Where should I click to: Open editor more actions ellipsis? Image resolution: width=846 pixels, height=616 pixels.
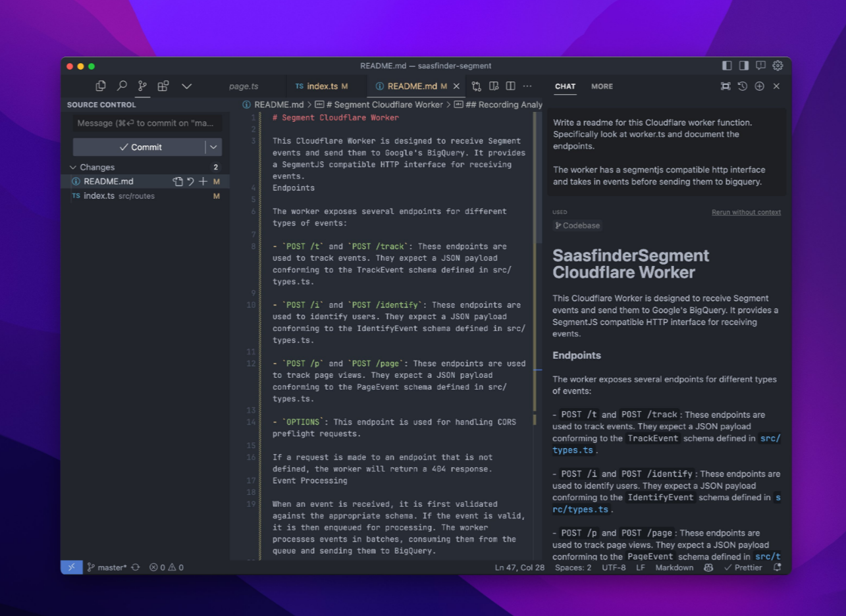pyautogui.click(x=527, y=86)
